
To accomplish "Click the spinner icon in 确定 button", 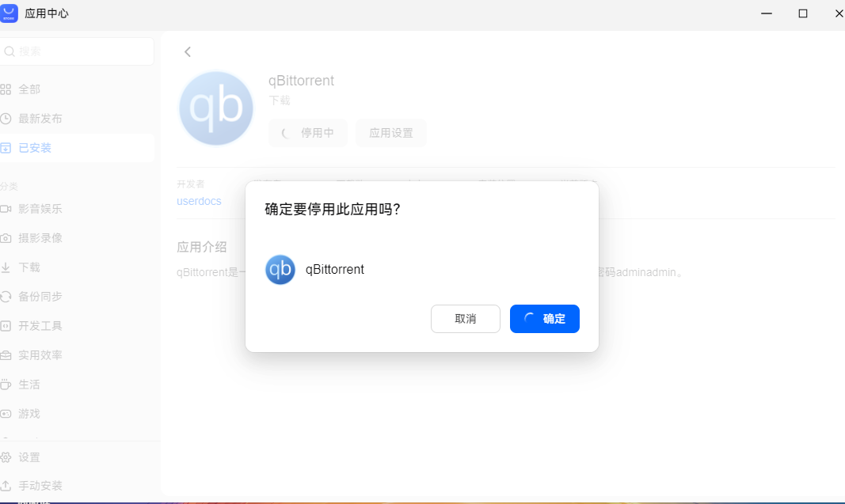I will [530, 319].
